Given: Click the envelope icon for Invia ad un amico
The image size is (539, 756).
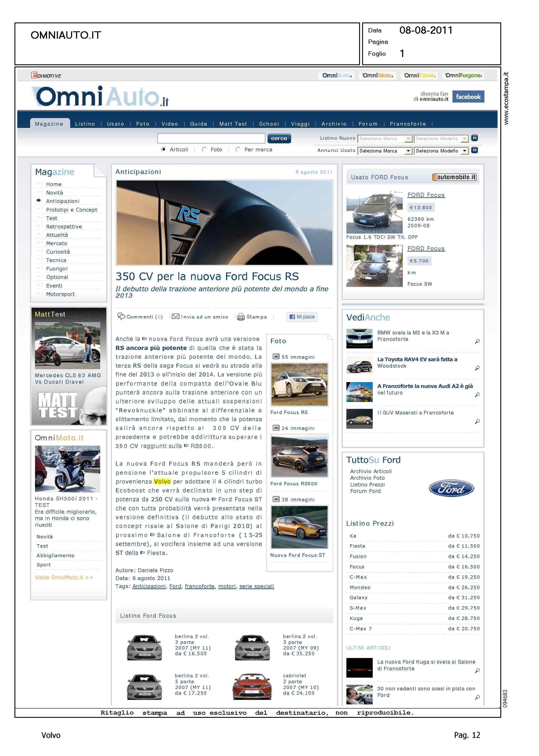Looking at the screenshot, I should 176,316.
